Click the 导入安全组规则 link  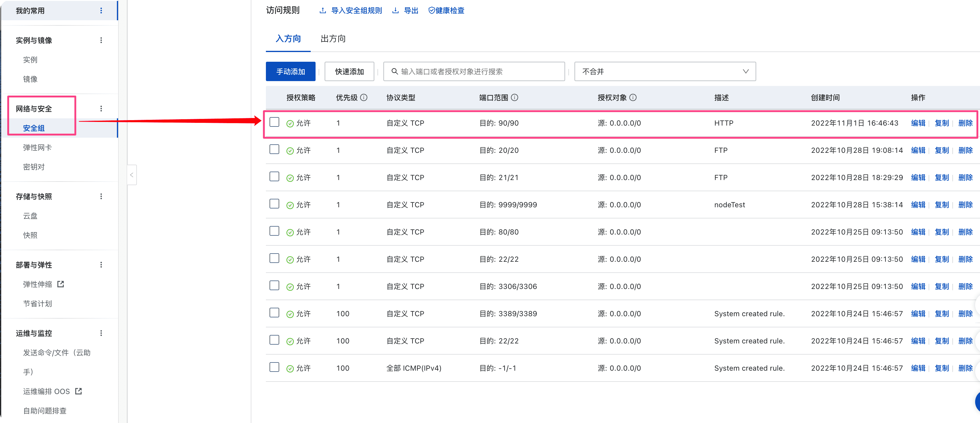(356, 11)
